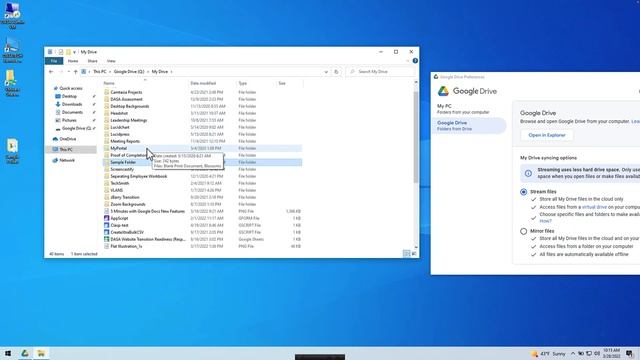The image size is (640, 360).
Task: Click the taskbar clock and date
Action: [x=611, y=353]
